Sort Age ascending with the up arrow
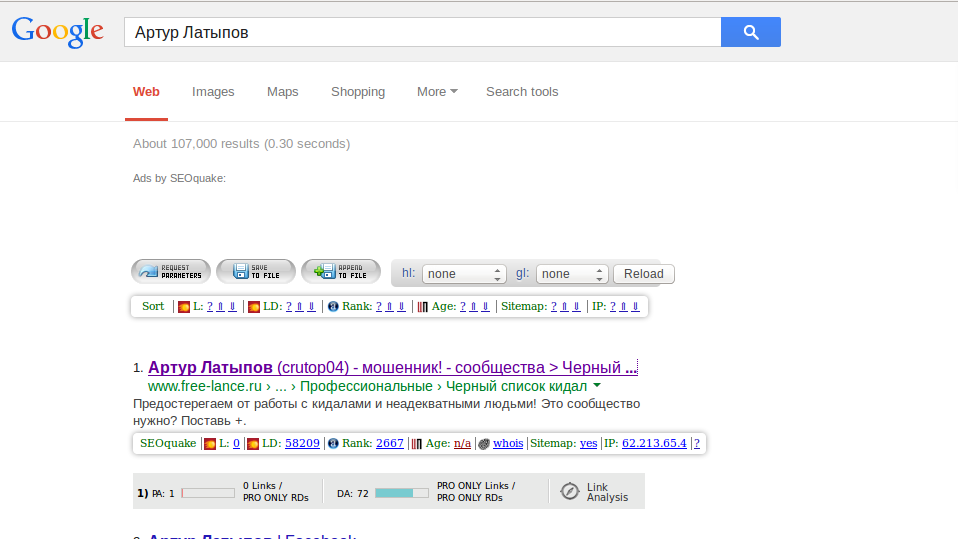Screen dimensions: 958x539 (473, 306)
